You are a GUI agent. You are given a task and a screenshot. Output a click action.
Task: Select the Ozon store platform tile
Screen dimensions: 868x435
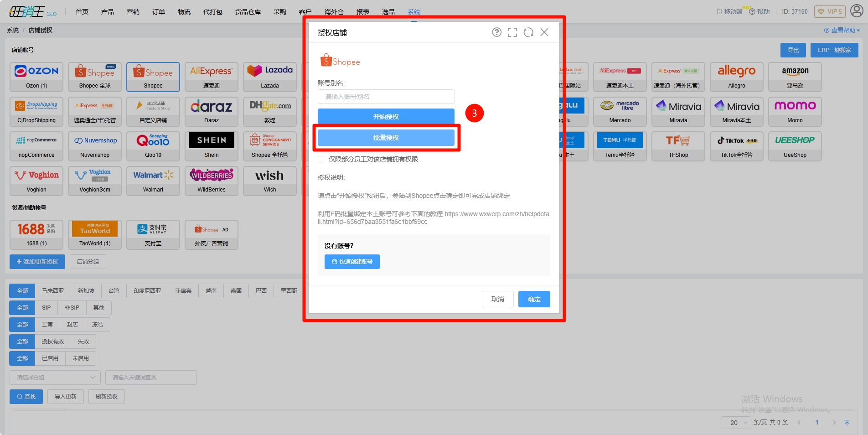point(37,77)
